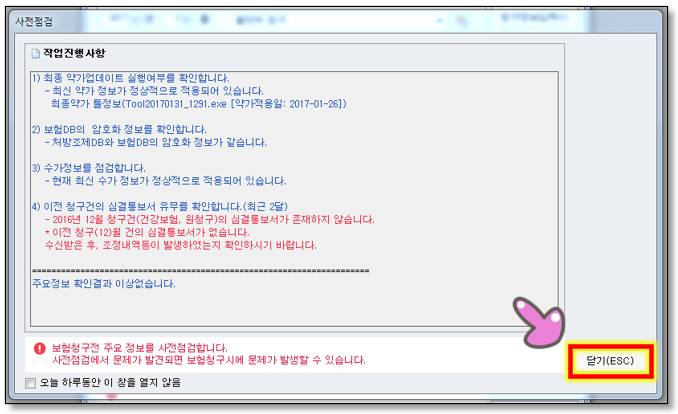Click the red exclamation warning icon
Image resolution: width=678 pixels, height=414 pixels.
click(39, 348)
